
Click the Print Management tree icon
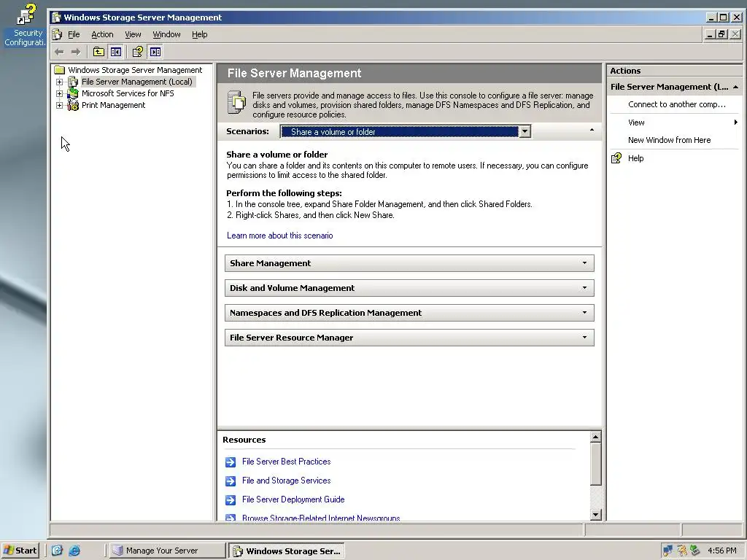(x=73, y=105)
